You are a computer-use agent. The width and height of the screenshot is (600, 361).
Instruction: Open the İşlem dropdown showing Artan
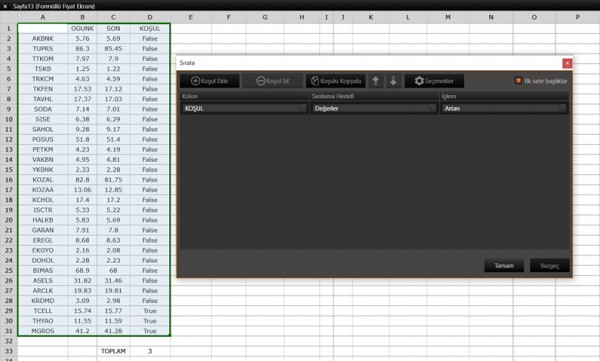tap(504, 108)
